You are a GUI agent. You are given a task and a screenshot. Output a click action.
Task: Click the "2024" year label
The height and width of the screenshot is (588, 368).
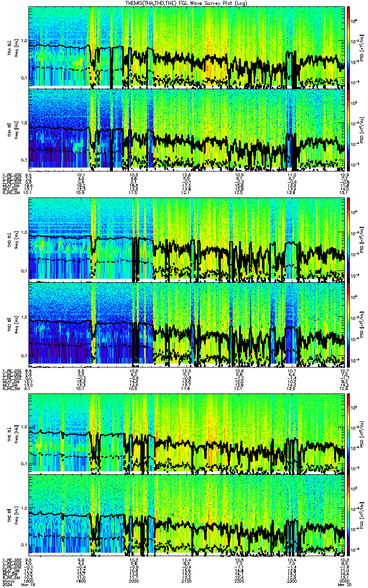(x=7, y=585)
